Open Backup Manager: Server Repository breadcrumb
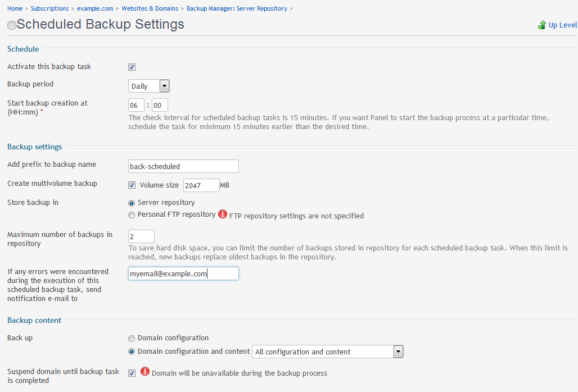 coord(237,8)
